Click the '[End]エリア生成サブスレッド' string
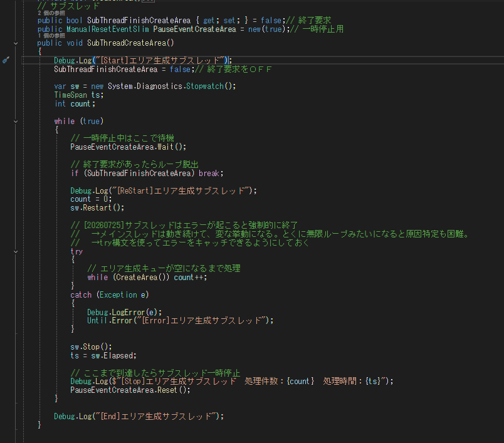Screen dimensions: 504x443 point(155,417)
